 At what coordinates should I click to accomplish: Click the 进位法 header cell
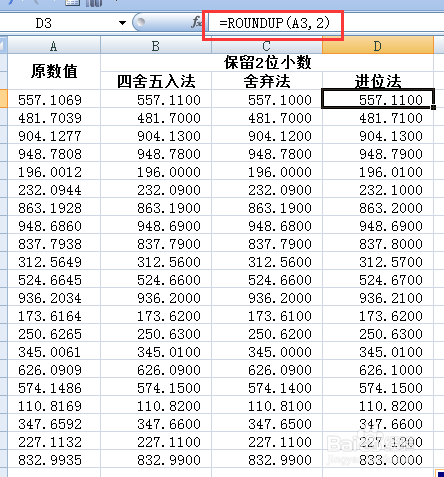378,81
